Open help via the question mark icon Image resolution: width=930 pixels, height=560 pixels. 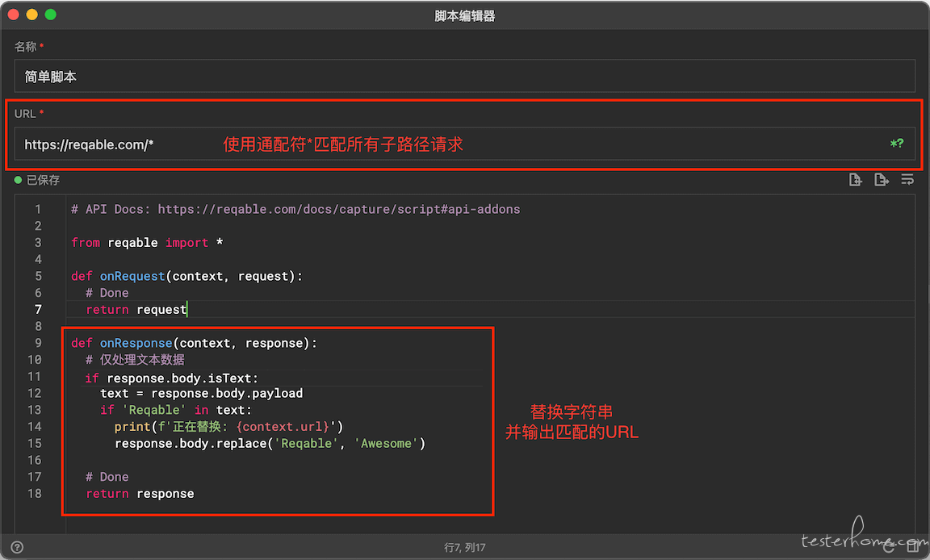[x=17, y=547]
